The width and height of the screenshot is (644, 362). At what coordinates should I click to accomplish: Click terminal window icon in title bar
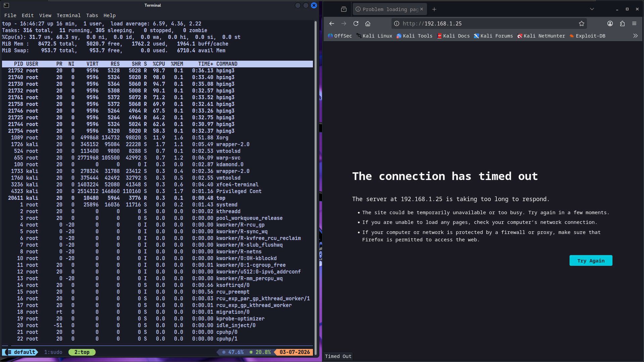pos(6,5)
